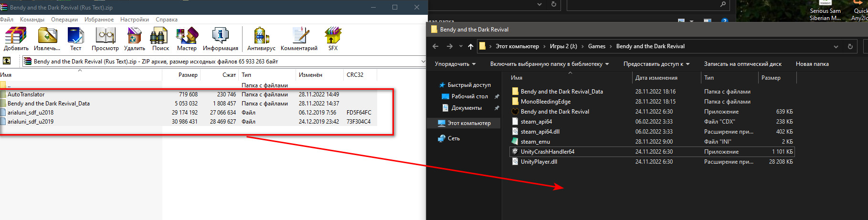Select the arialuni_sdf_u2019 file in archive
The width and height of the screenshot is (868, 220).
tap(31, 122)
